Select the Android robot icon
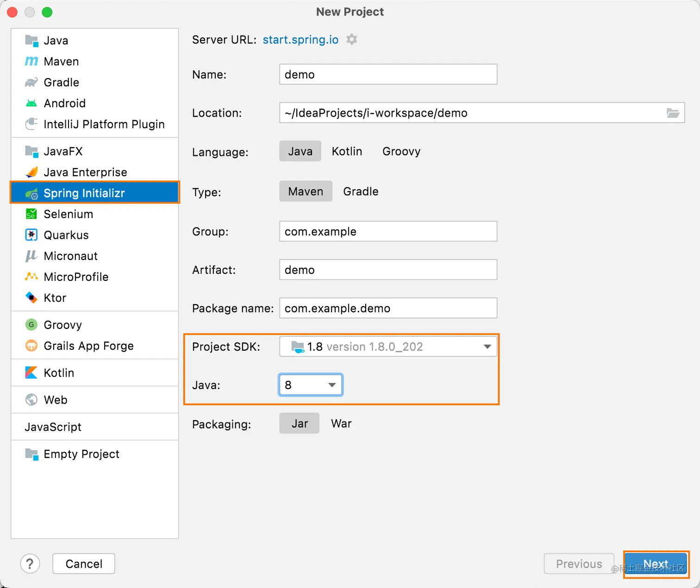700x588 pixels. click(x=31, y=103)
